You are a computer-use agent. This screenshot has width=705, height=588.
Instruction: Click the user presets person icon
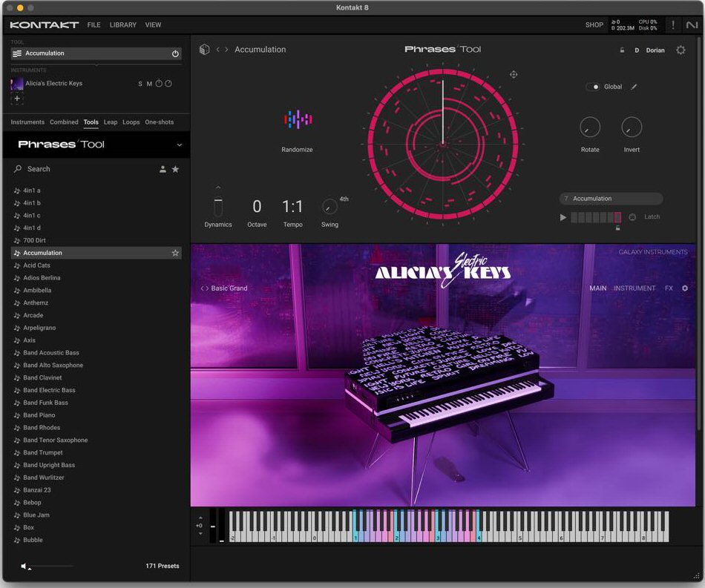tap(163, 169)
